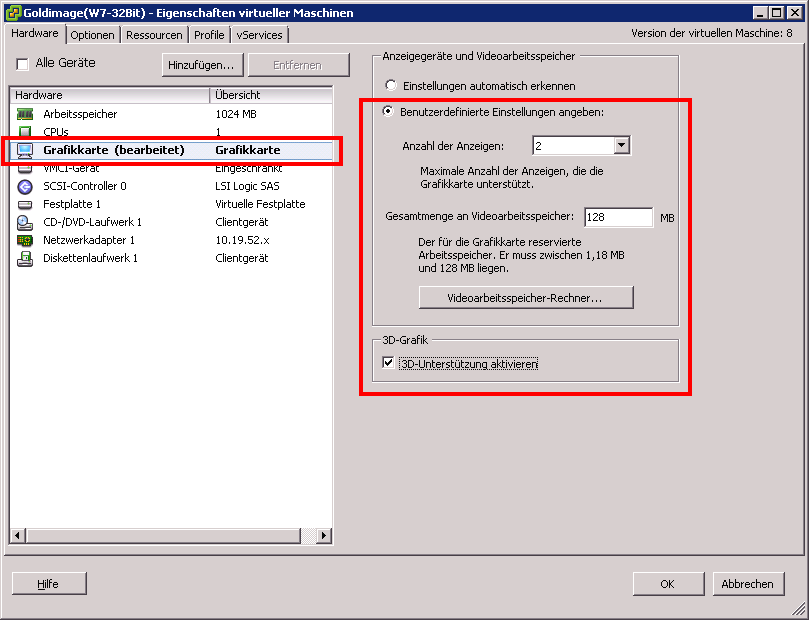809x620 pixels.
Task: Switch to the Optionen tab
Action: click(93, 35)
